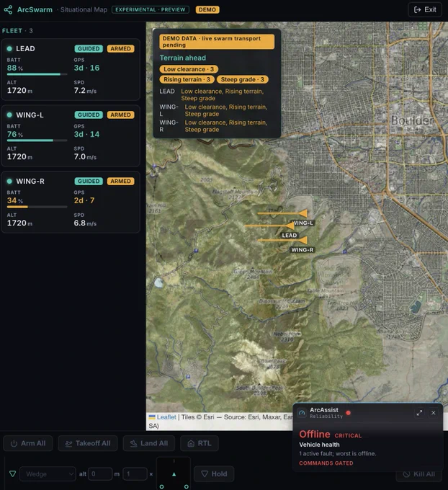Screen dimensions: 448x490
Task: Click the WING-R map label
Action: point(302,250)
